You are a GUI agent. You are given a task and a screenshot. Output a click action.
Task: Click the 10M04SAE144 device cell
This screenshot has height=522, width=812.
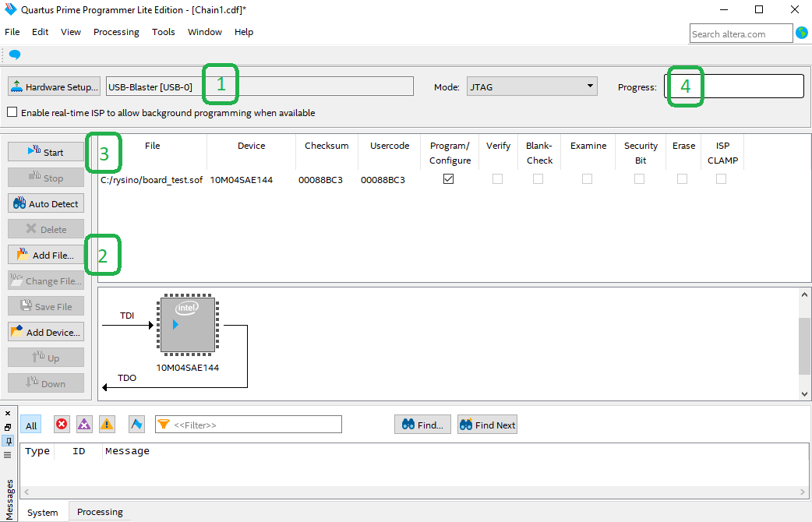(242, 180)
